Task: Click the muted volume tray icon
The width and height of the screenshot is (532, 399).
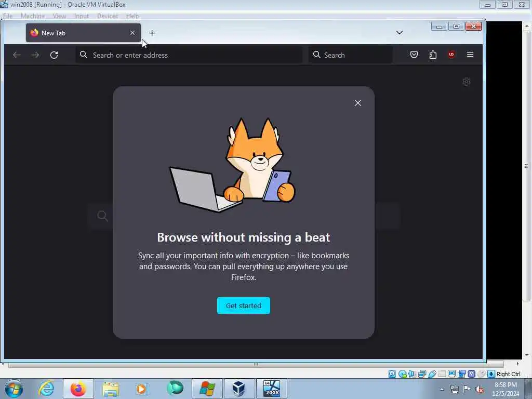Action: 480,390
